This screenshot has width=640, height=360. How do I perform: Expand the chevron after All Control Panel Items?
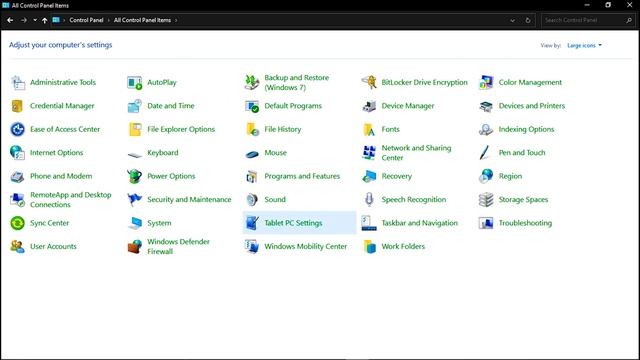click(x=176, y=20)
